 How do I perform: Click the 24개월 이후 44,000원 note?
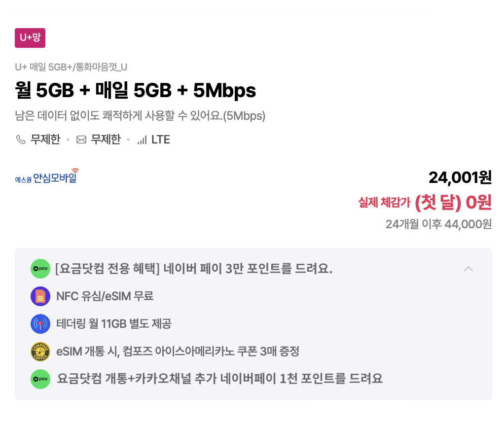click(x=439, y=223)
